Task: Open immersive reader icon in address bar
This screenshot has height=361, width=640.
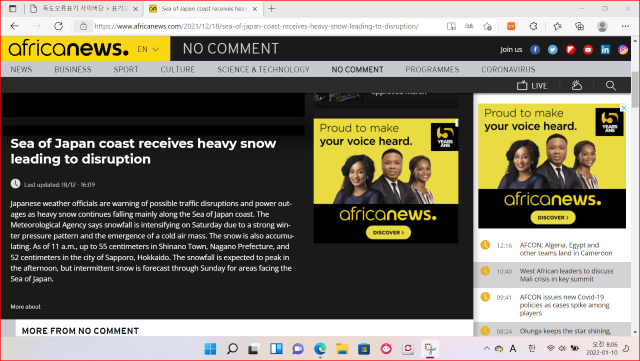Action: point(451,26)
